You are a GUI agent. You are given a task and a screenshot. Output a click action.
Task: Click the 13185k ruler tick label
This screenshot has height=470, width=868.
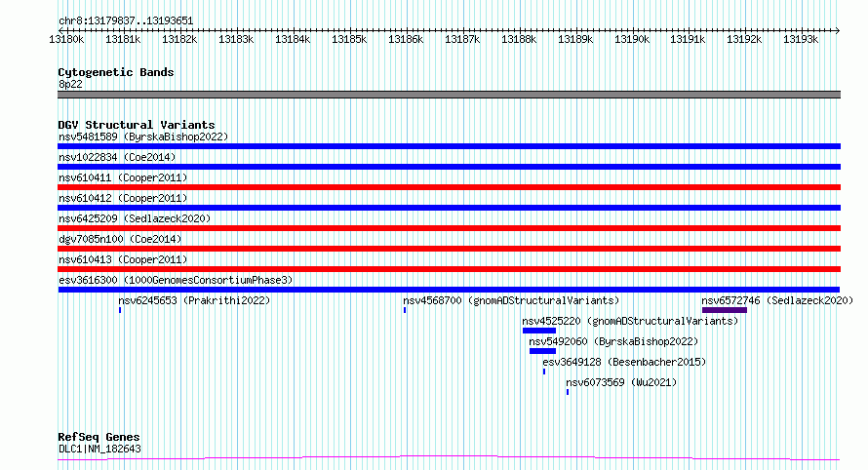(349, 39)
